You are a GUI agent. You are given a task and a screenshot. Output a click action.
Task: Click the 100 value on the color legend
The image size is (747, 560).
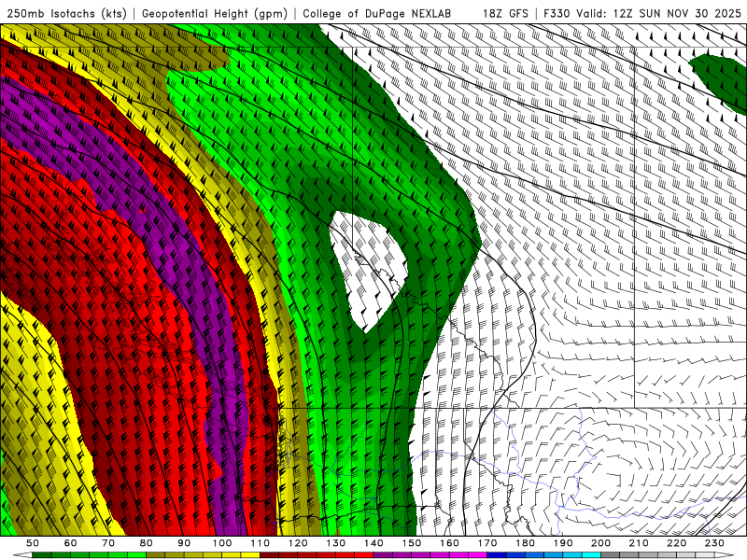tap(222, 542)
